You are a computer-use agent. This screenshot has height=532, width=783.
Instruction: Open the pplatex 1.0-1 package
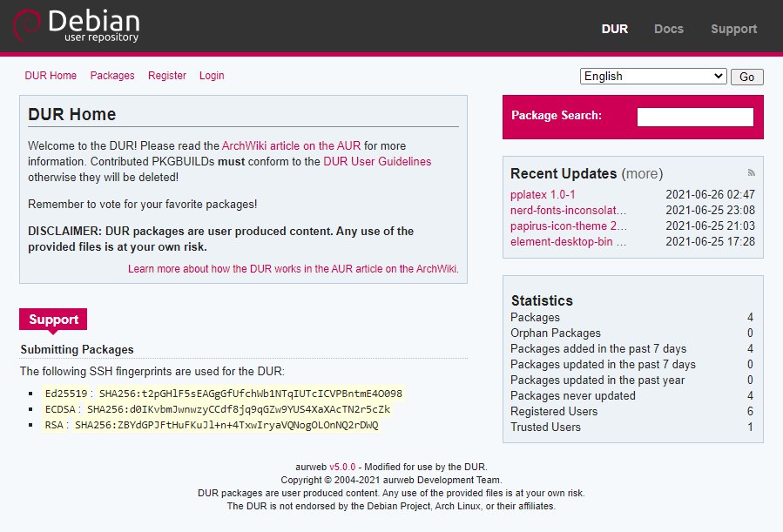click(x=543, y=195)
